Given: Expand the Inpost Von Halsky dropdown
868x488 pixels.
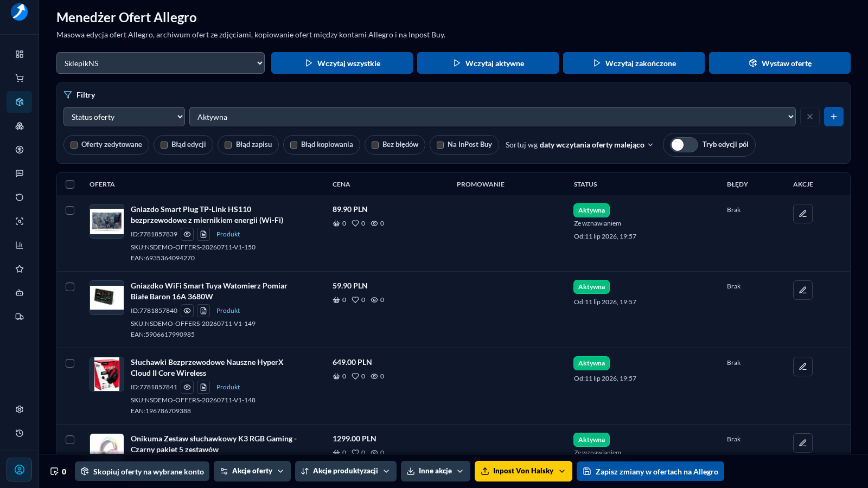Looking at the screenshot, I should coord(524,471).
